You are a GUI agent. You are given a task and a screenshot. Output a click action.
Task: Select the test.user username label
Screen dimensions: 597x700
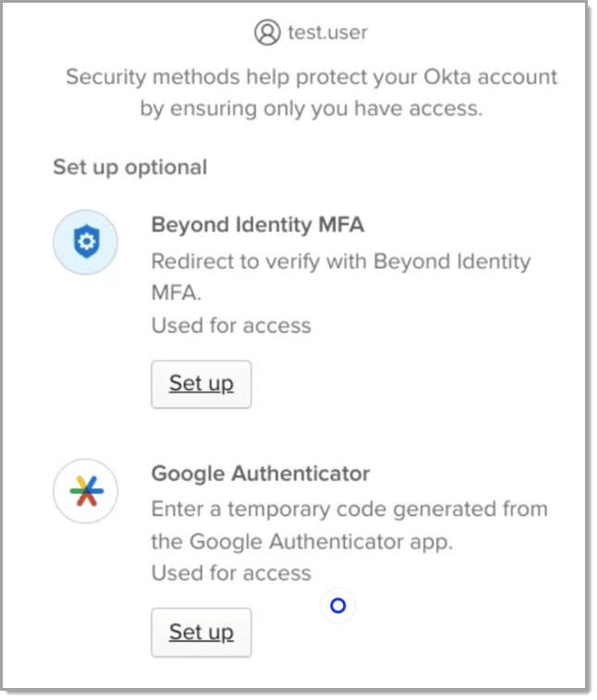327,33
